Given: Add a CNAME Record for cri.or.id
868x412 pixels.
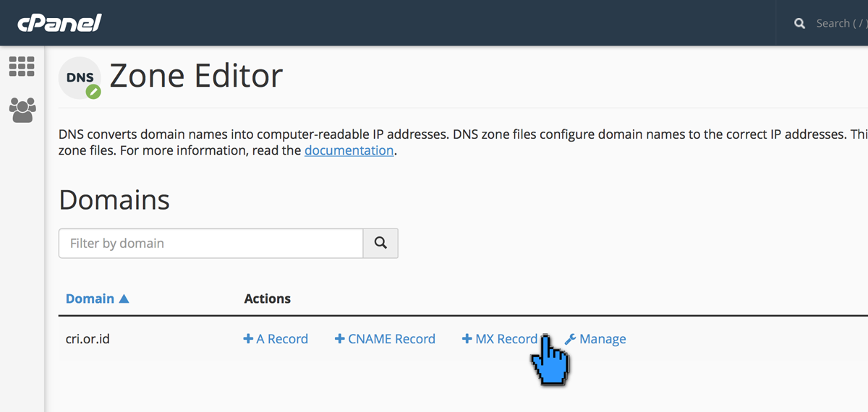Looking at the screenshot, I should click(x=385, y=339).
